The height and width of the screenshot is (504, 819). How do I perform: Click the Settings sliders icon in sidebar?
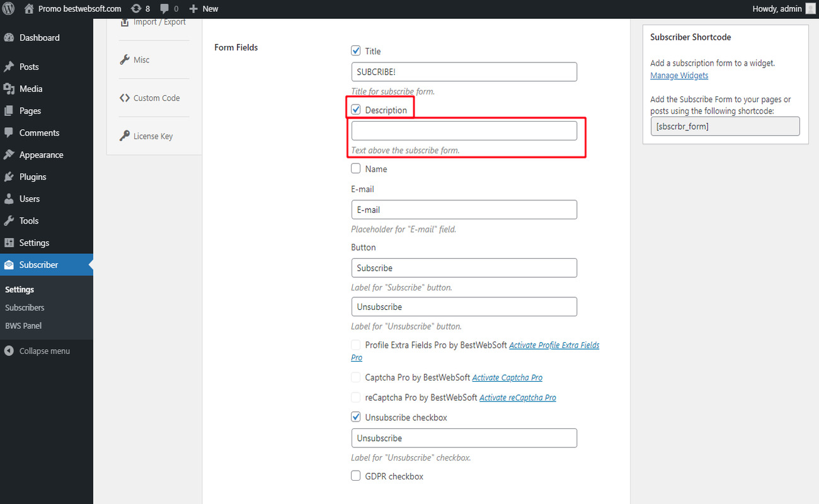click(x=9, y=243)
